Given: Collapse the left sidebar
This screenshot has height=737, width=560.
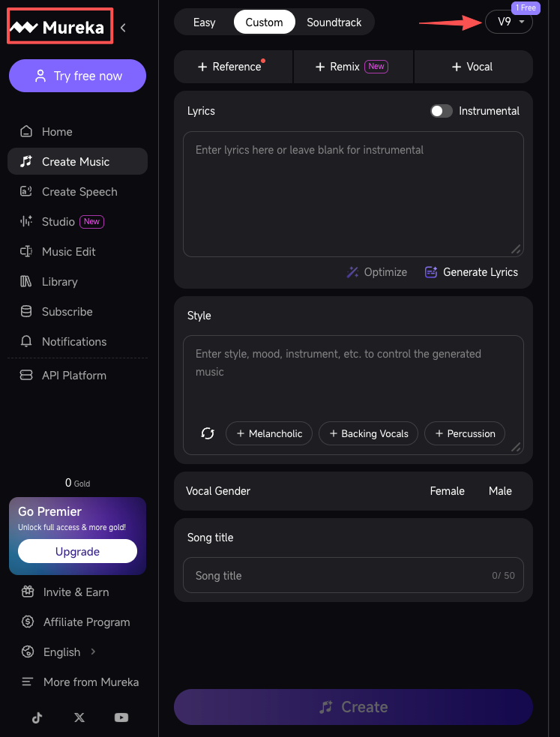Looking at the screenshot, I should [123, 27].
